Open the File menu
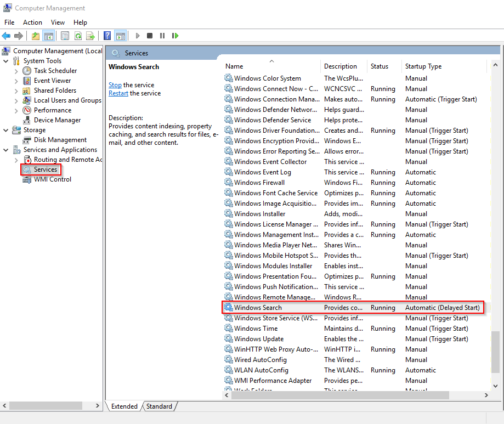Viewport: 504px width, 424px height. click(9, 22)
